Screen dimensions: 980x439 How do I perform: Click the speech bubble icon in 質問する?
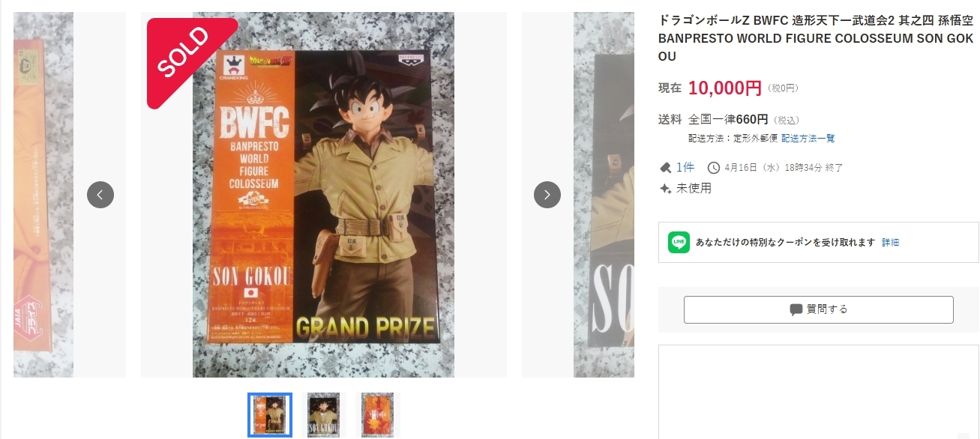[796, 309]
